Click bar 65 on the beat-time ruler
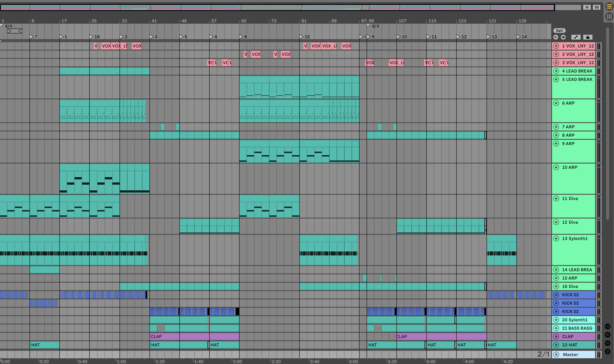The width and height of the screenshot is (614, 364). (x=244, y=21)
